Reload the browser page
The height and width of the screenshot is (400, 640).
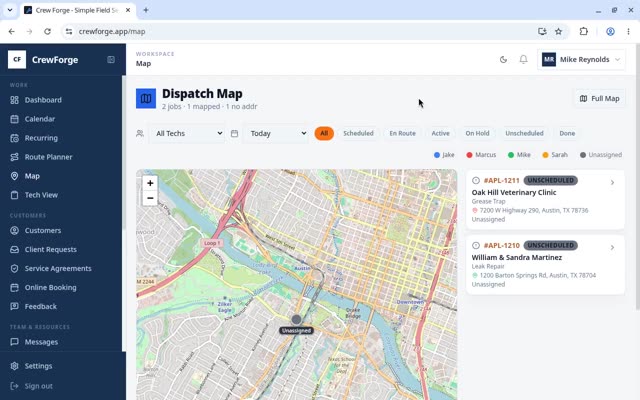(47, 31)
